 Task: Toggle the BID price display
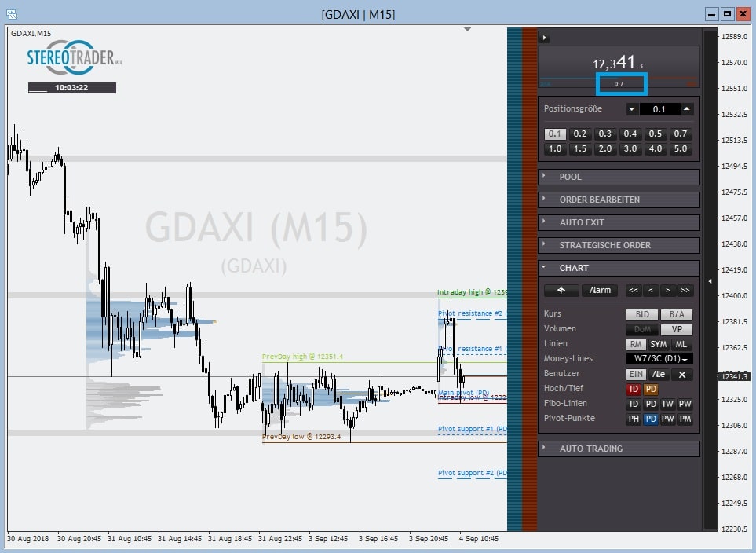pos(641,315)
